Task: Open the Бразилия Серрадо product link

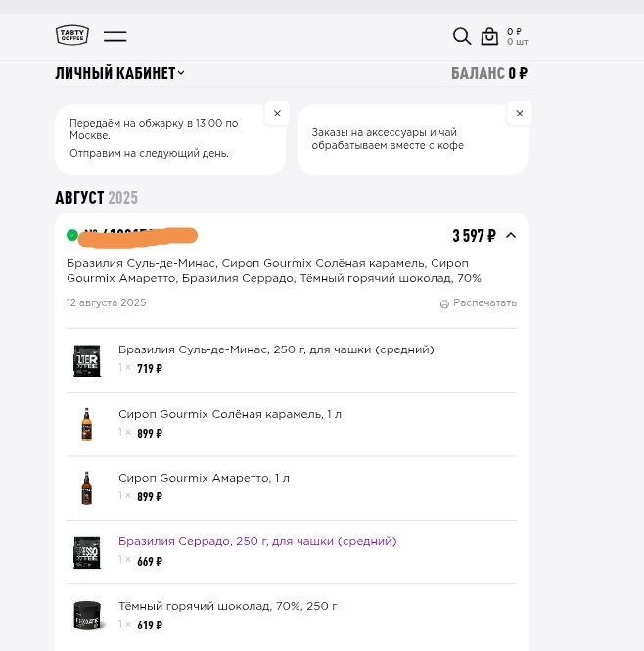Action: coord(257,541)
